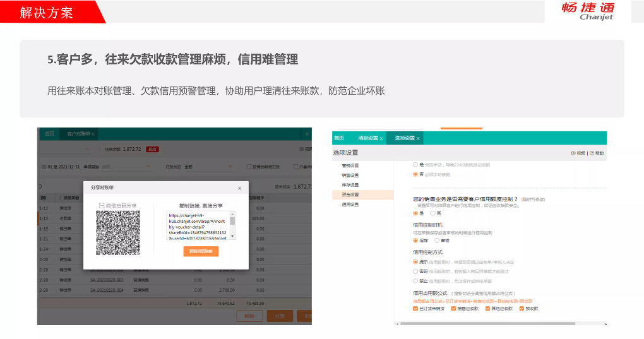Choose 保存 as credit control timing
The image size is (644, 339).
click(x=415, y=241)
